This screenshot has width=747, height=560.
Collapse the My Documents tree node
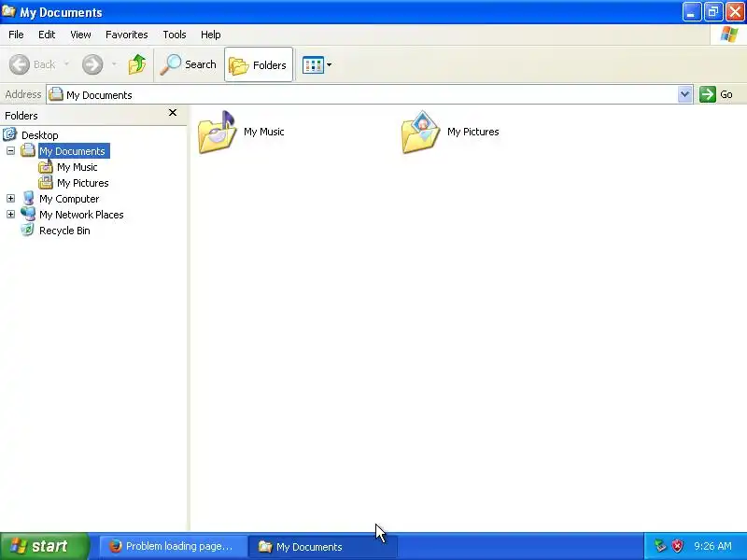(10, 151)
